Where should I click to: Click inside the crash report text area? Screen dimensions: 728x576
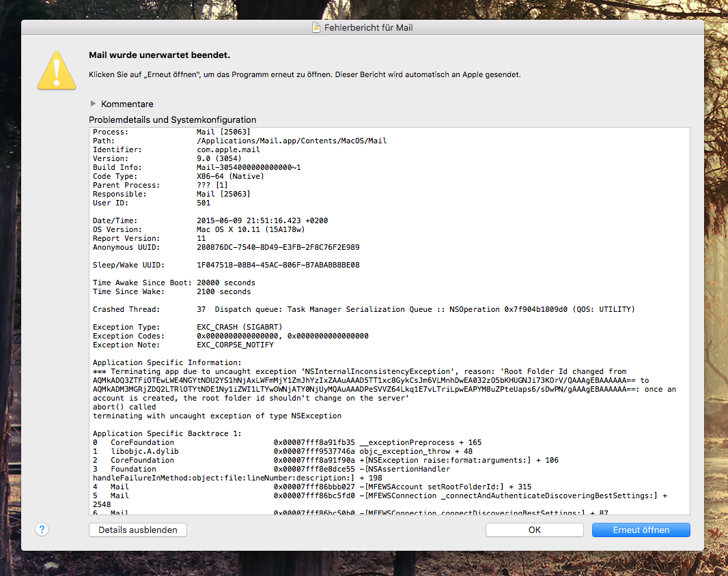pyautogui.click(x=389, y=321)
